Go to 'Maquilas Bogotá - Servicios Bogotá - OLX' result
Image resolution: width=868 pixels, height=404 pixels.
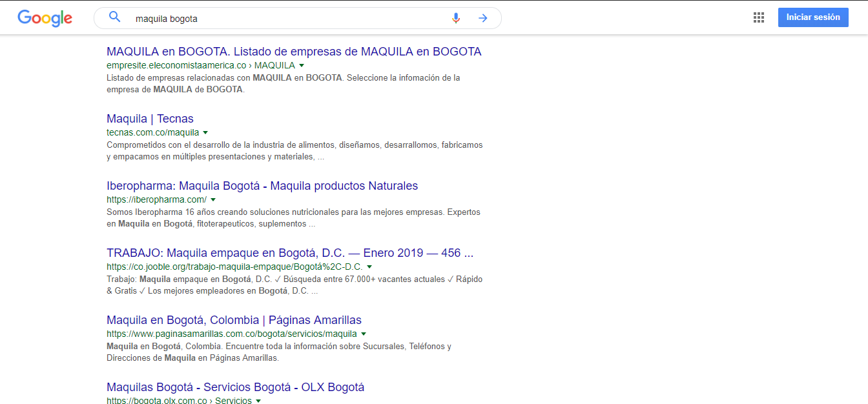point(235,387)
